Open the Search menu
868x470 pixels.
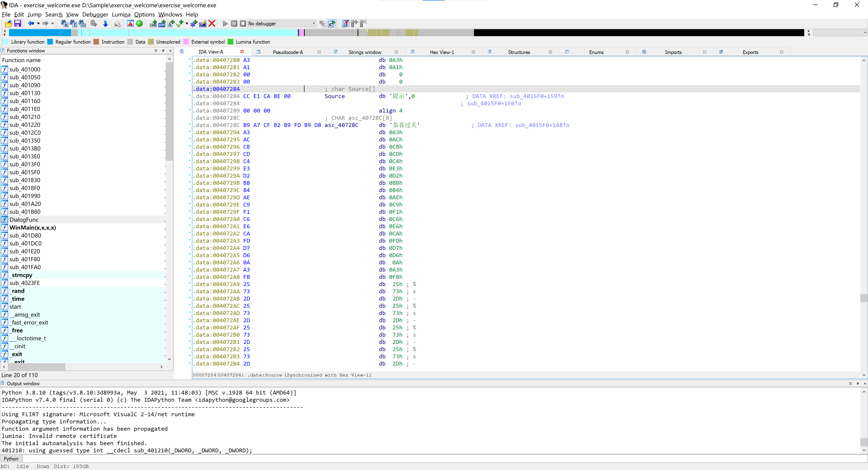54,14
